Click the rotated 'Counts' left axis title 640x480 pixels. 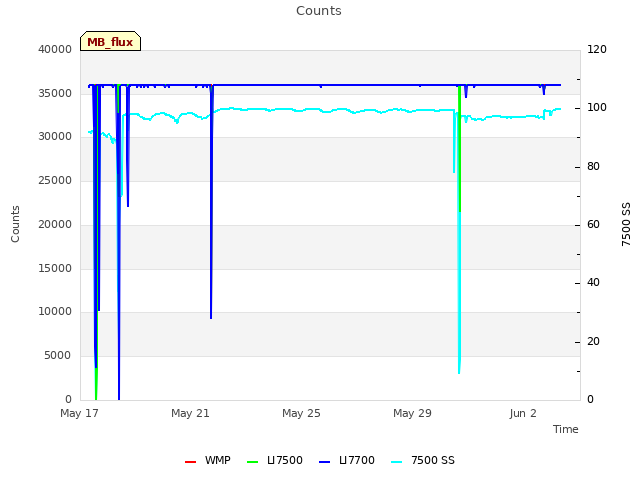click(15, 224)
